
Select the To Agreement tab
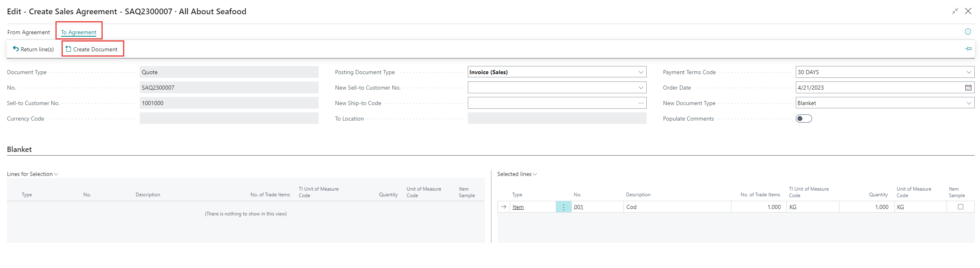pos(79,32)
